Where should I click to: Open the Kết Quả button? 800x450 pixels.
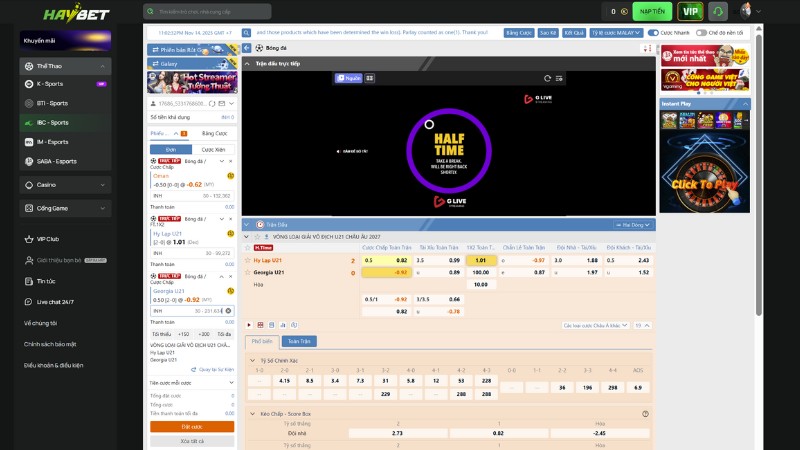(x=574, y=33)
